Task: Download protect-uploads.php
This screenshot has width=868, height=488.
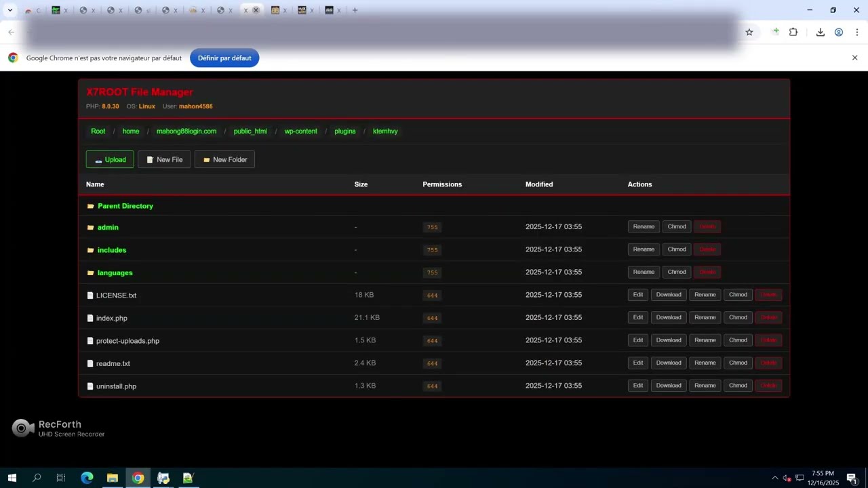Action: 669,340
